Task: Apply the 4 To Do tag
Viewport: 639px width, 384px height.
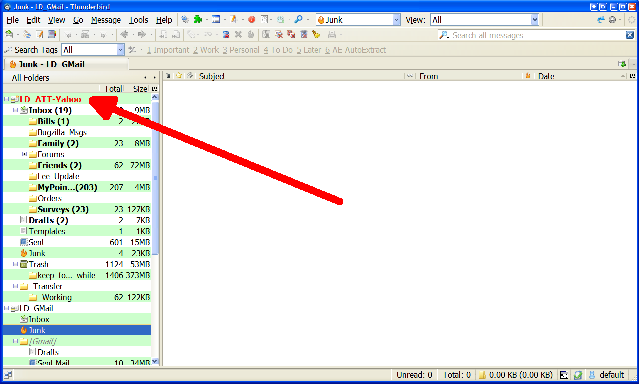Action: tap(278, 50)
